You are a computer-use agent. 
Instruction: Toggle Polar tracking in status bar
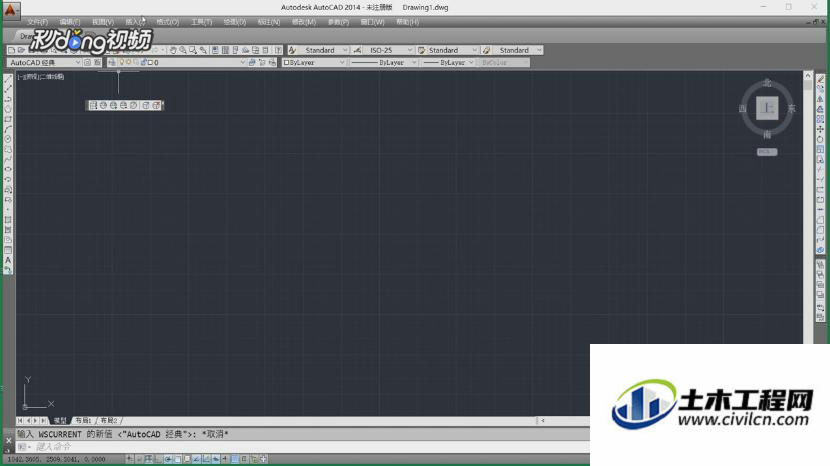click(x=168, y=459)
